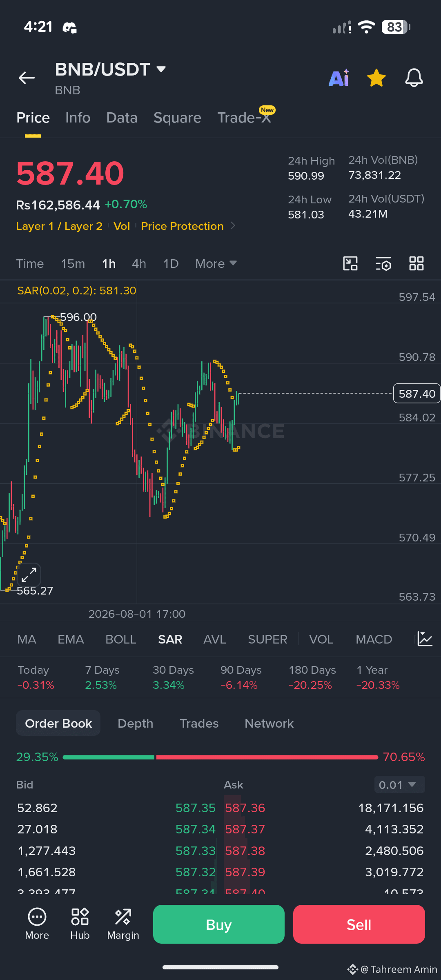Open the indicator settings chart icon

coord(425,639)
